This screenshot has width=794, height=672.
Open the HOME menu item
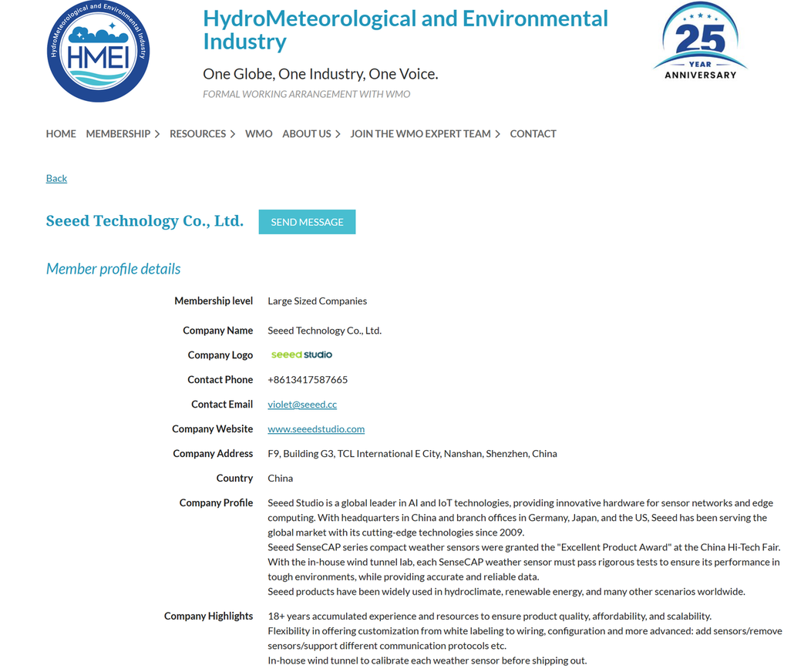[x=61, y=133]
